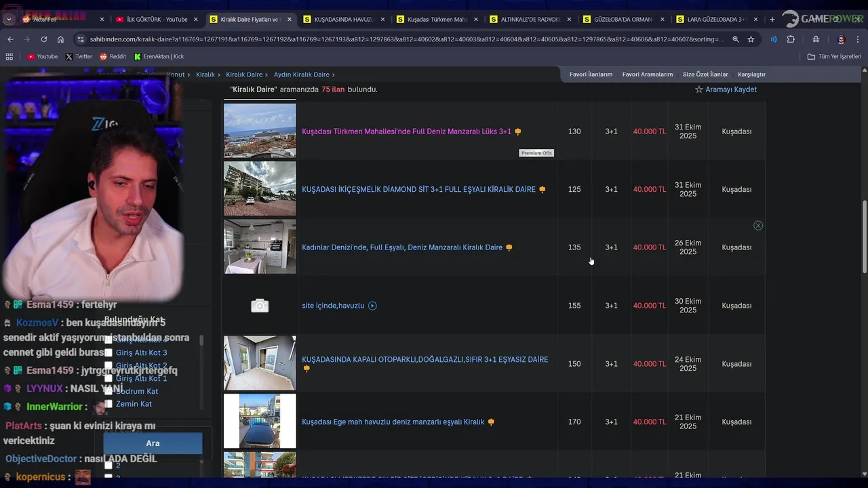
Task: Tick the Giriş Altı Kot 2 checkbox
Action: tap(108, 366)
